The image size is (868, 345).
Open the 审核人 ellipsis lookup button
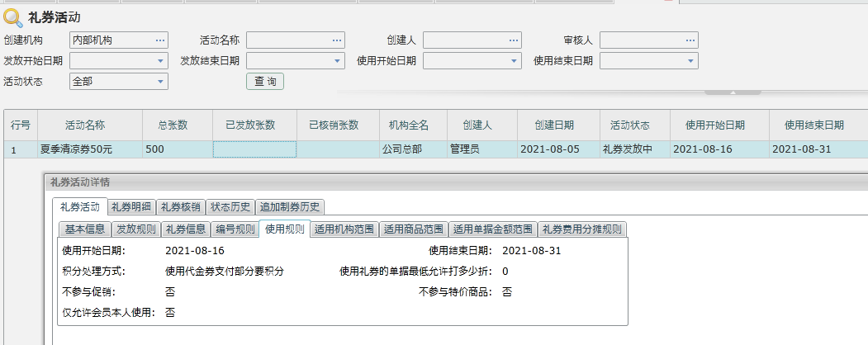tap(690, 40)
